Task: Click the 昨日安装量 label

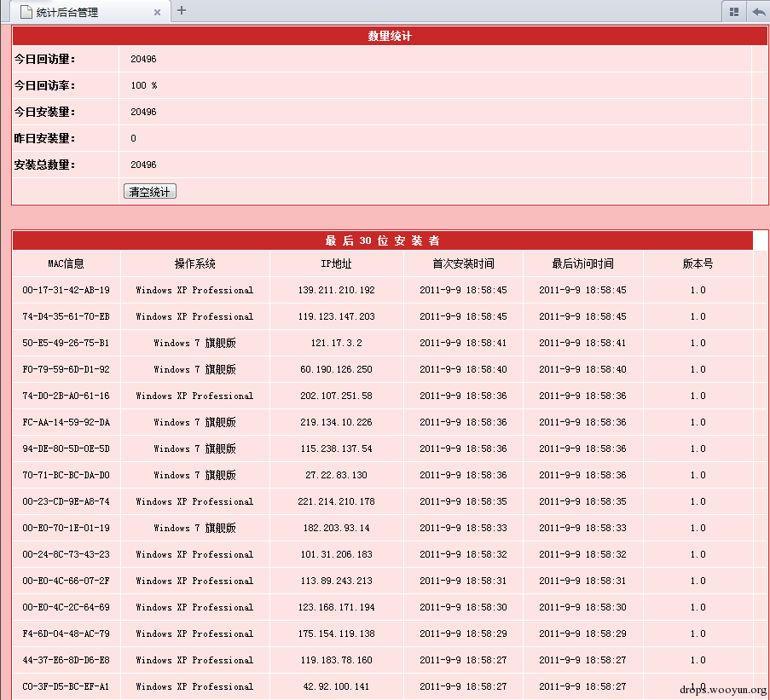Action: pos(44,138)
